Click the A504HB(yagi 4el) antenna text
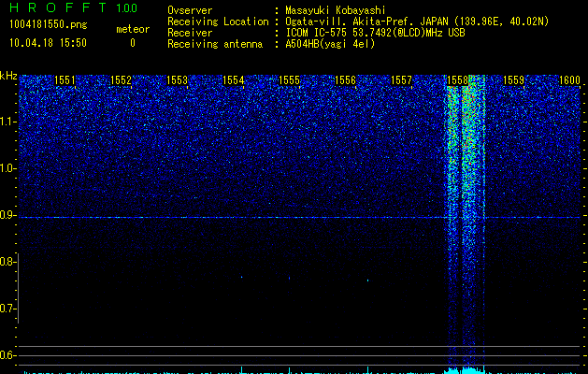The width and height of the screenshot is (588, 374). [x=330, y=44]
